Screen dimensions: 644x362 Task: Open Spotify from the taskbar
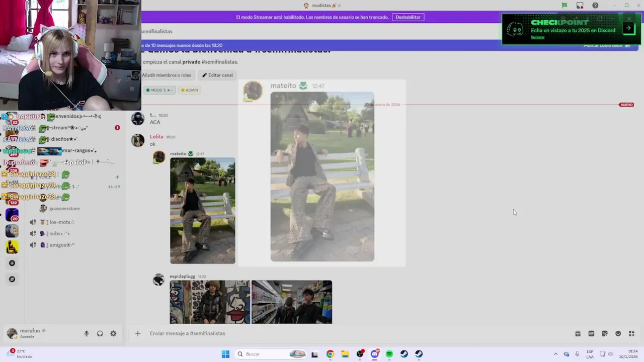[x=389, y=354]
